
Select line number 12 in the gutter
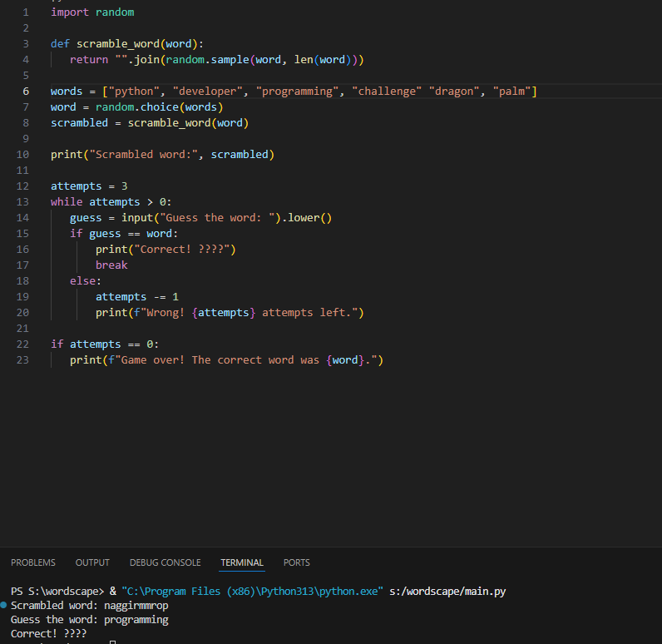22,186
